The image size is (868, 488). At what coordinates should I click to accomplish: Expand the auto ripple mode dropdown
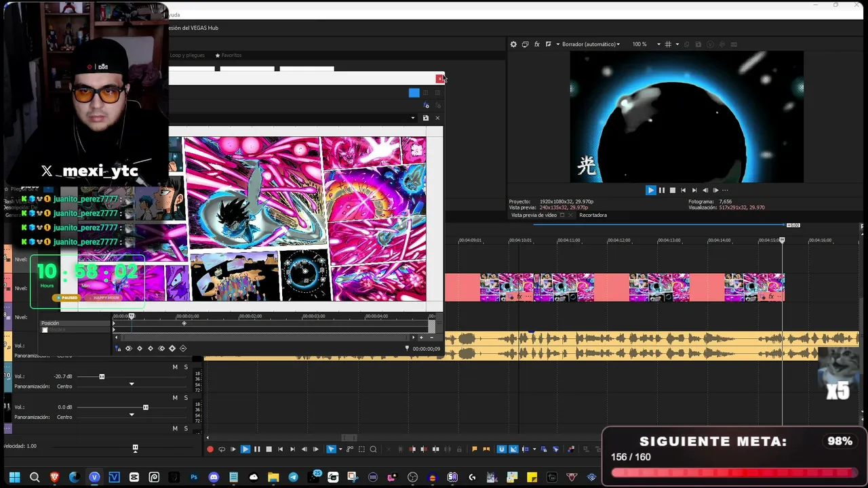coord(534,449)
